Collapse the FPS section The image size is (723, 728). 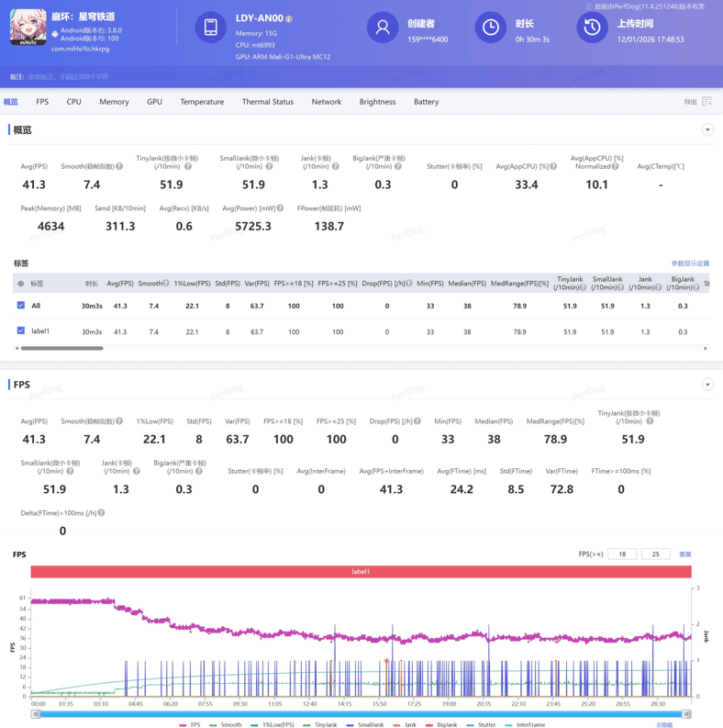click(707, 385)
